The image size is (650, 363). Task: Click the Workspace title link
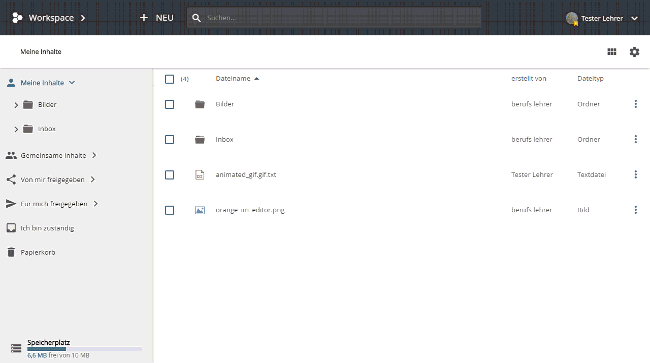tap(51, 18)
